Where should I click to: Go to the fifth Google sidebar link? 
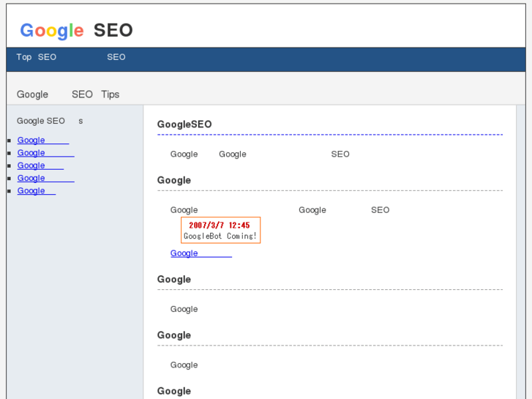(36, 191)
